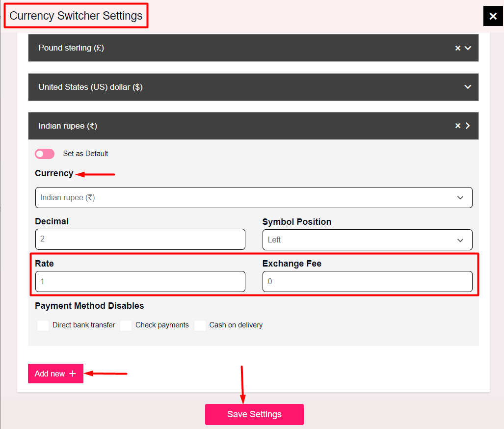Click the Indian rupee accordion header title
Screen dimensions: 504x429
(68, 126)
